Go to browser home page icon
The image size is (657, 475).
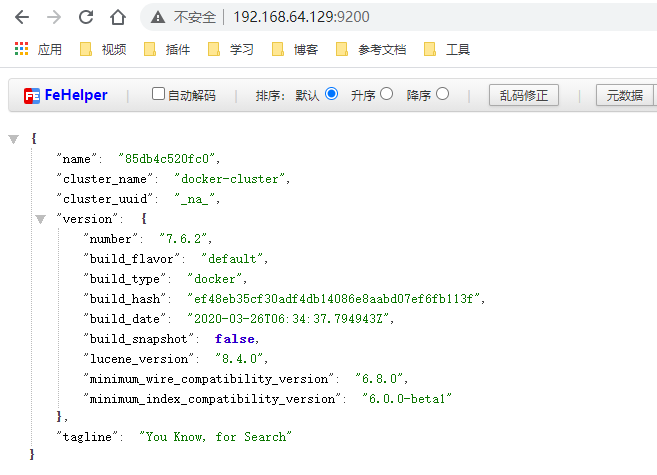click(118, 17)
